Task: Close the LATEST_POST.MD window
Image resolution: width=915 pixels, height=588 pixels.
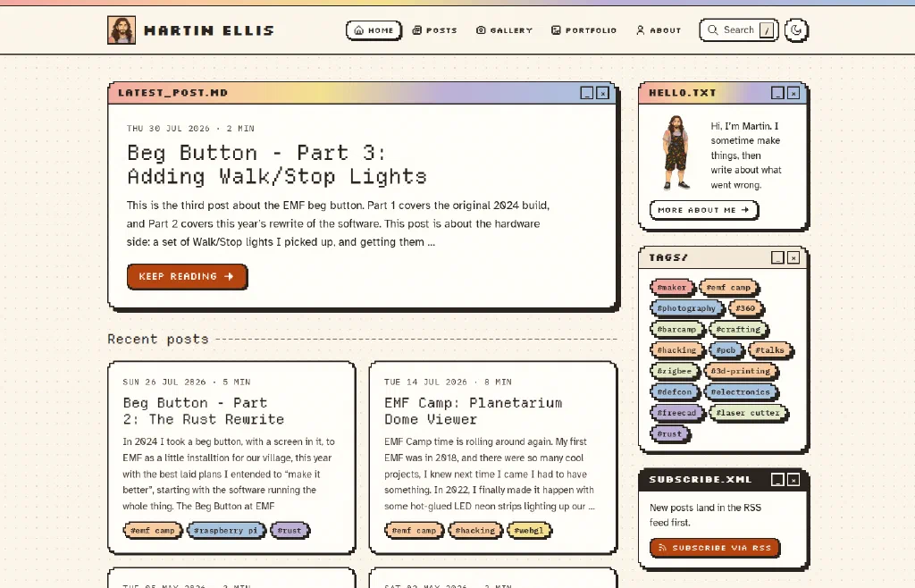Action: point(603,93)
